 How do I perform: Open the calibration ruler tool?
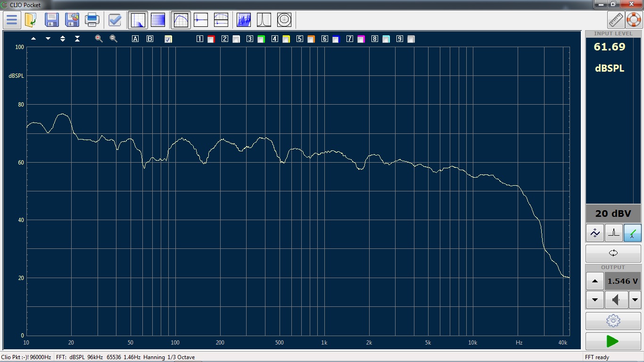[x=616, y=20]
